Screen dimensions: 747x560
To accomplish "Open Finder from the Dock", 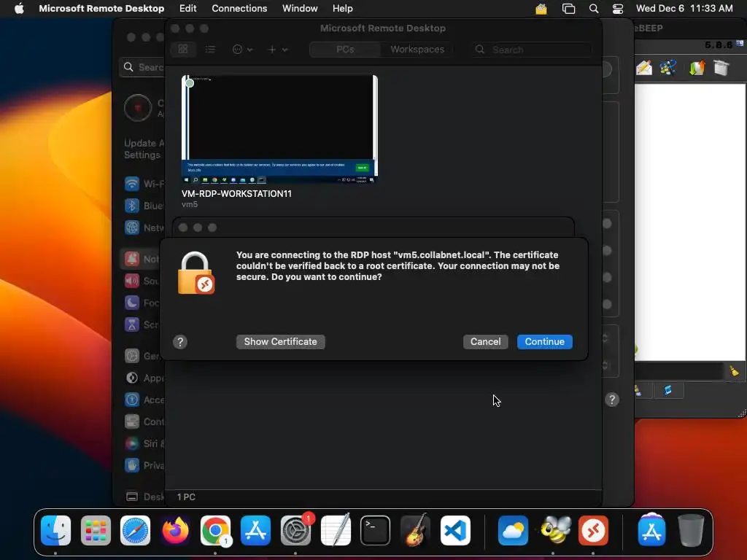I will [x=55, y=530].
